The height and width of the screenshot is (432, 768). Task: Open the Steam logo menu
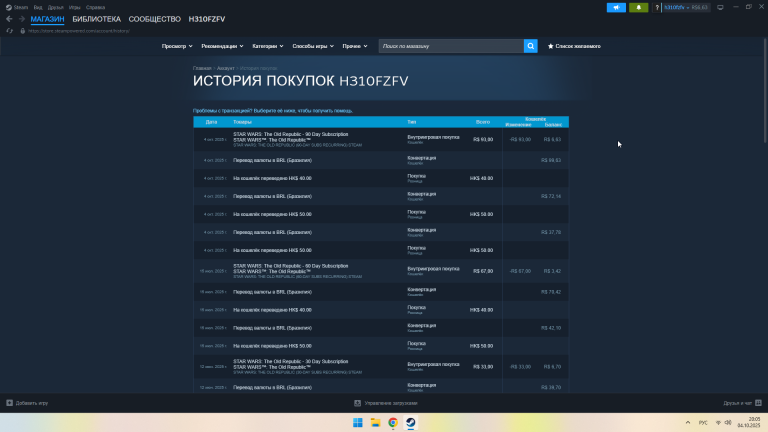[17, 7]
